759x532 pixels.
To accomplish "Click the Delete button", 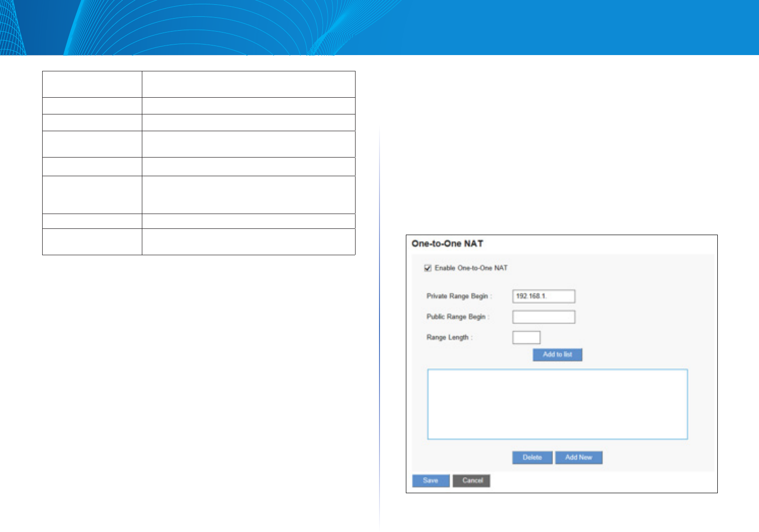I will coord(532,458).
